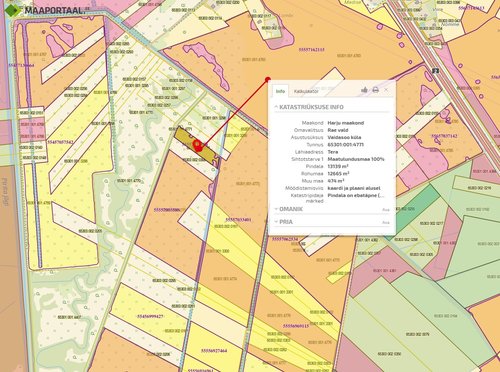The image size is (500, 372).
Task: Click Ava link beside Omanik
Action: tap(386, 210)
